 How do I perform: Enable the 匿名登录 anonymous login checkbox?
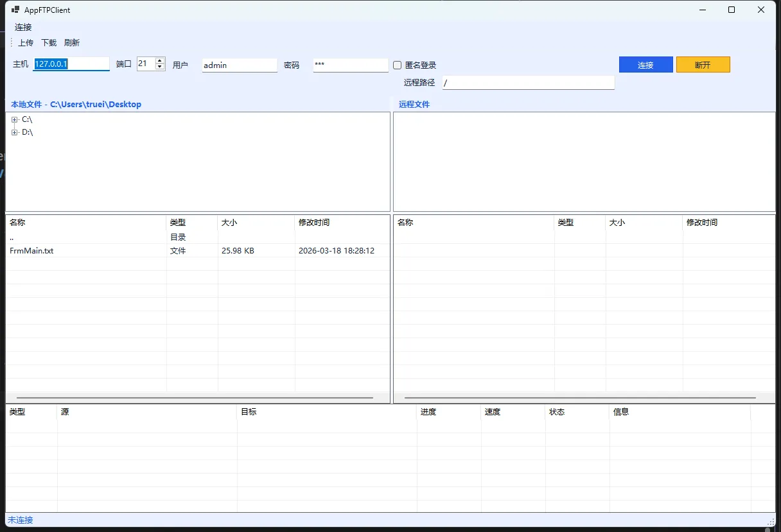click(x=398, y=65)
